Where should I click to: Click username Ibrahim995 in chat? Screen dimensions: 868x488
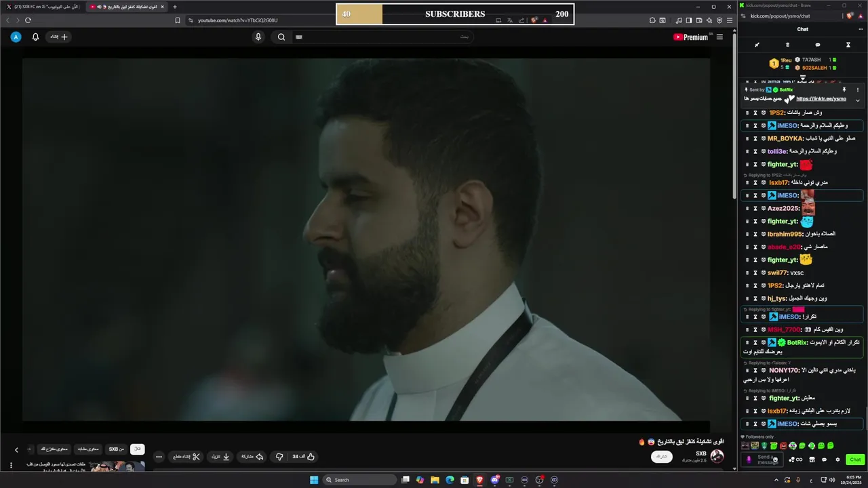(785, 235)
